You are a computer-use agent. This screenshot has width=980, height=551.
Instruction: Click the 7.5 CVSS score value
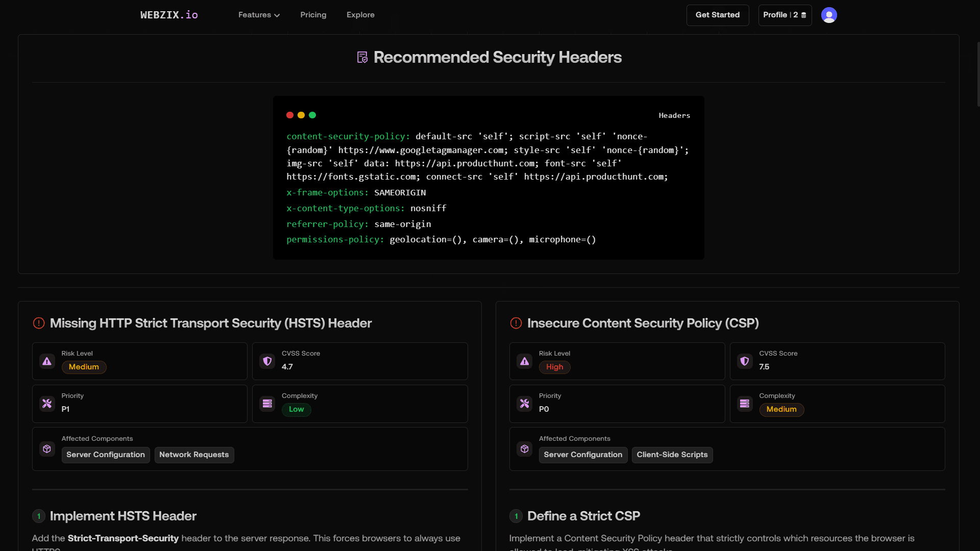764,367
